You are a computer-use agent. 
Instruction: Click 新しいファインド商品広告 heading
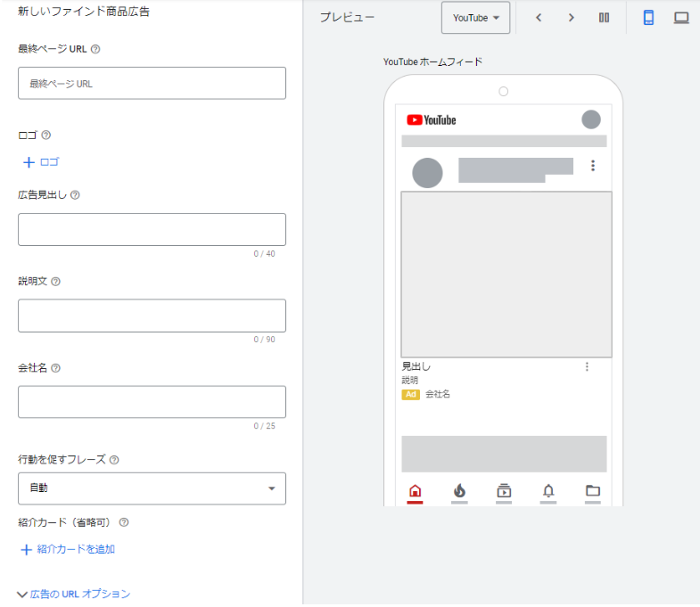tap(84, 12)
